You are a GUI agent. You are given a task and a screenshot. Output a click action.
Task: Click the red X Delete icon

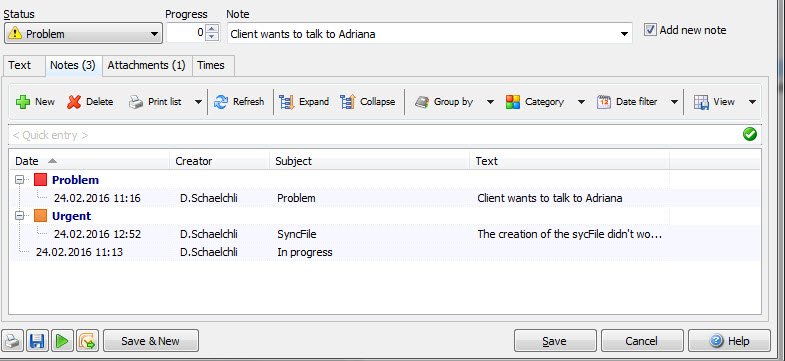point(74,102)
